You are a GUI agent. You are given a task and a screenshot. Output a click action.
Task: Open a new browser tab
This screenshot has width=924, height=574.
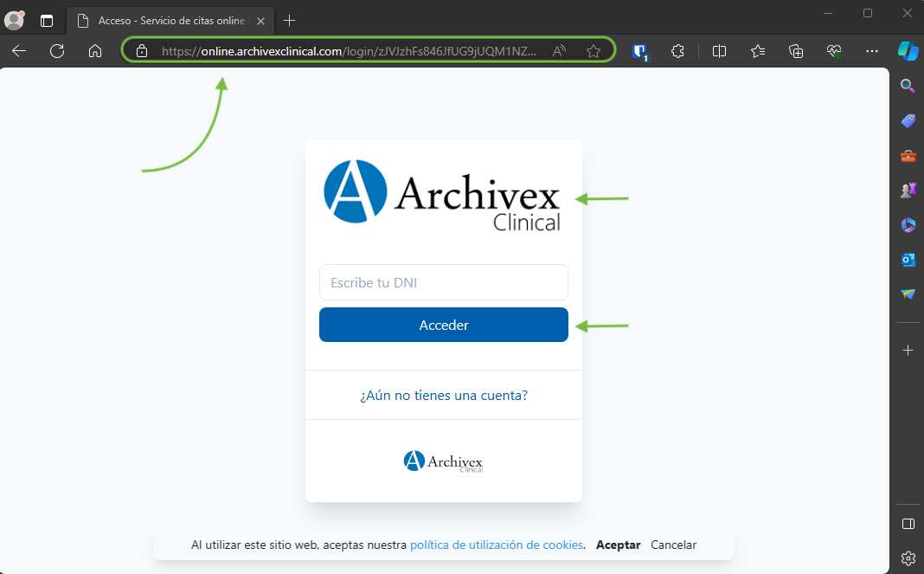pos(289,20)
